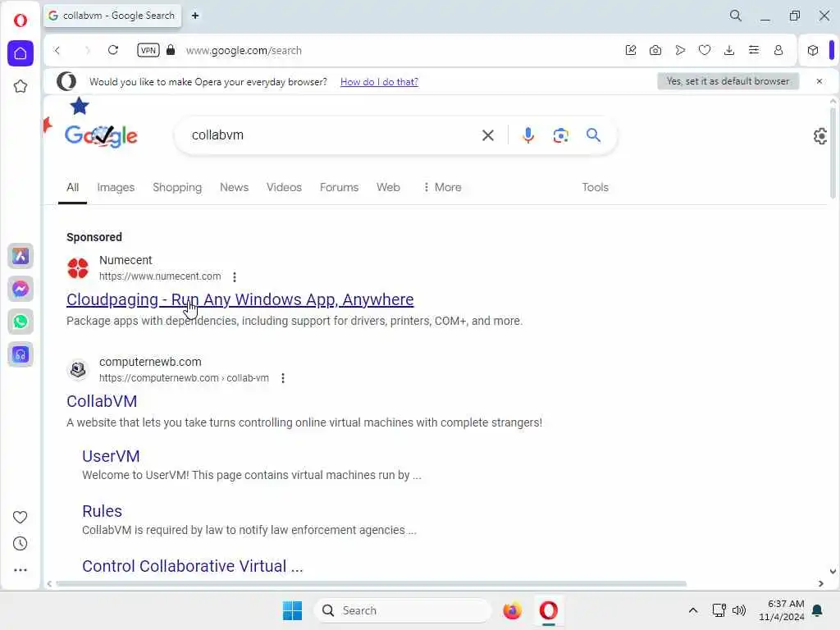Dismiss the default browser prompt

click(x=819, y=81)
